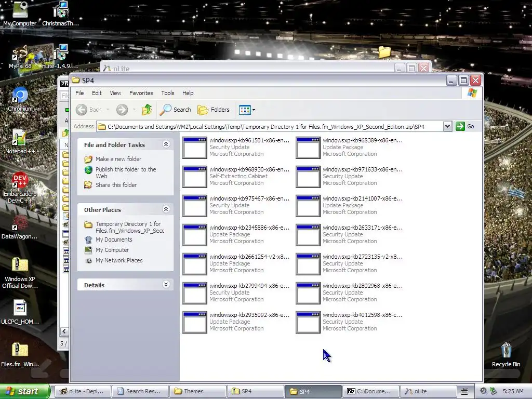532x399 pixels.
Task: Collapse the File and Folder Tasks panel
Action: pyautogui.click(x=166, y=144)
